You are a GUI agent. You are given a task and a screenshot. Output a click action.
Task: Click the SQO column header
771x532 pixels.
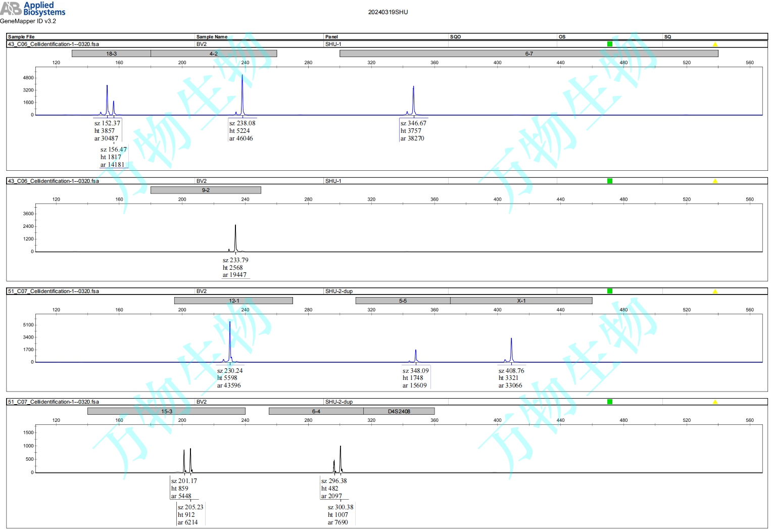tap(455, 37)
